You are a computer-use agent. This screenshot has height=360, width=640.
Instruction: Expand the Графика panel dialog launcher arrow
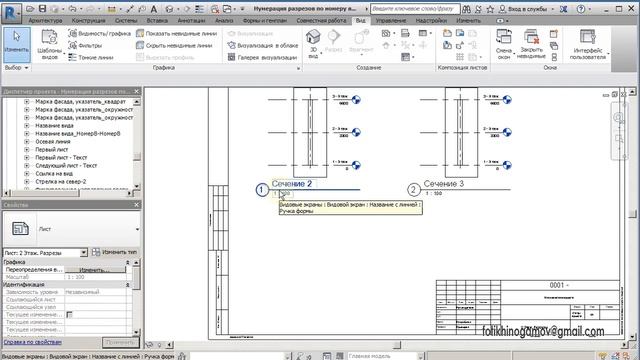[x=298, y=69]
